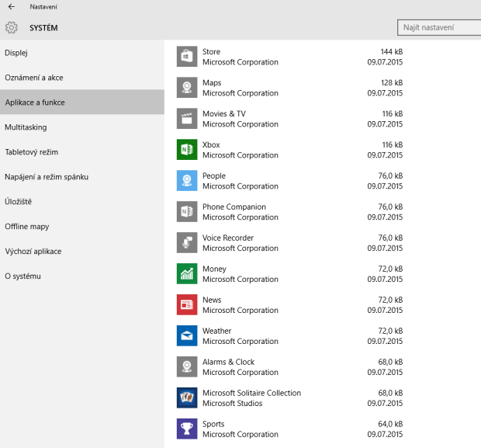The image size is (481, 448).
Task: Click the News app icon
Action: [187, 304]
